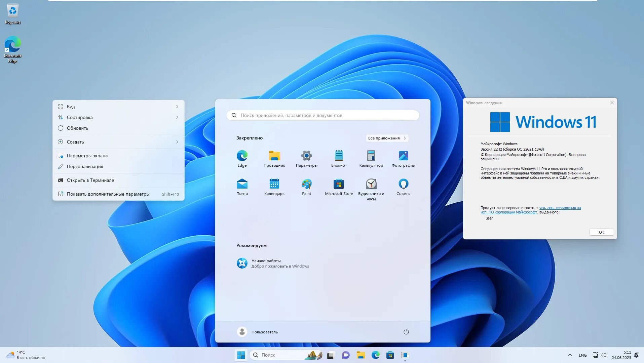Switch the ENG input language
Viewport: 644px width, 363px height.
tap(582, 355)
